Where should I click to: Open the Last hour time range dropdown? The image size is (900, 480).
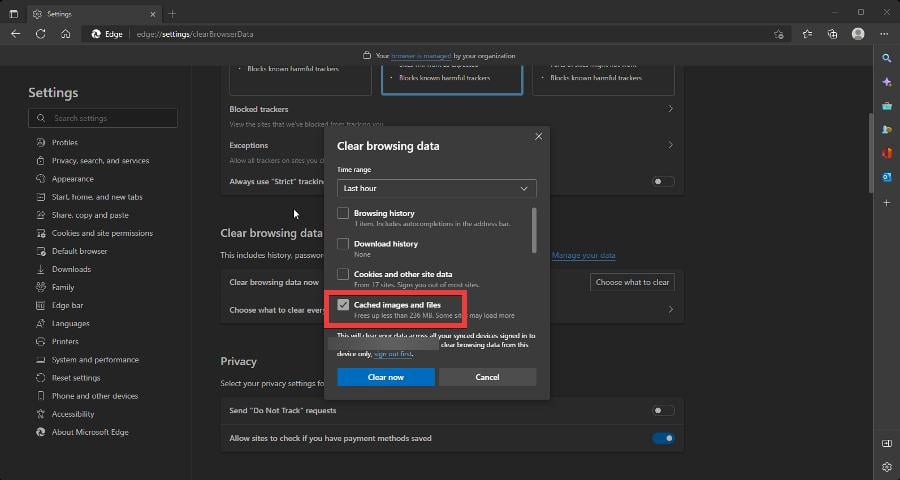(x=437, y=188)
